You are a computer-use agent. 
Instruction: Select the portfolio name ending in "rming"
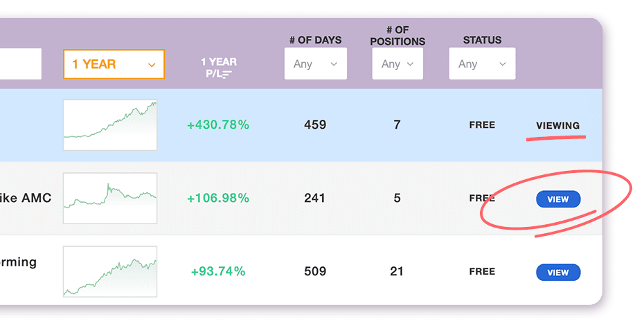coord(19,263)
